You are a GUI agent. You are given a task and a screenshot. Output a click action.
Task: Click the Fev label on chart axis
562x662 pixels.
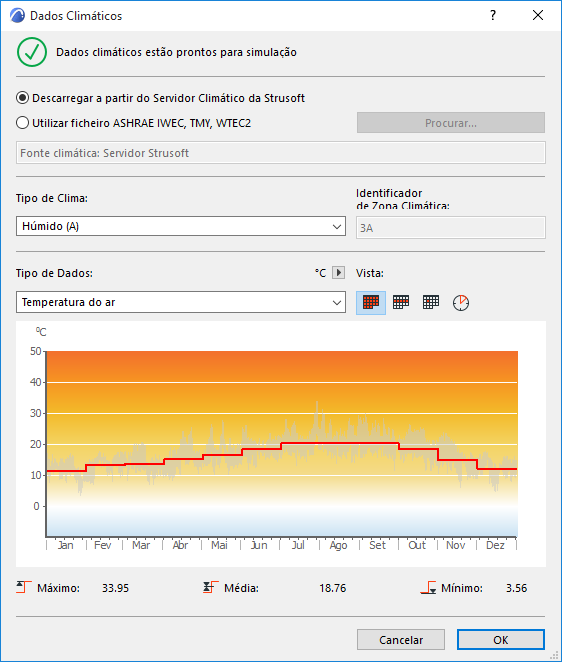103,545
